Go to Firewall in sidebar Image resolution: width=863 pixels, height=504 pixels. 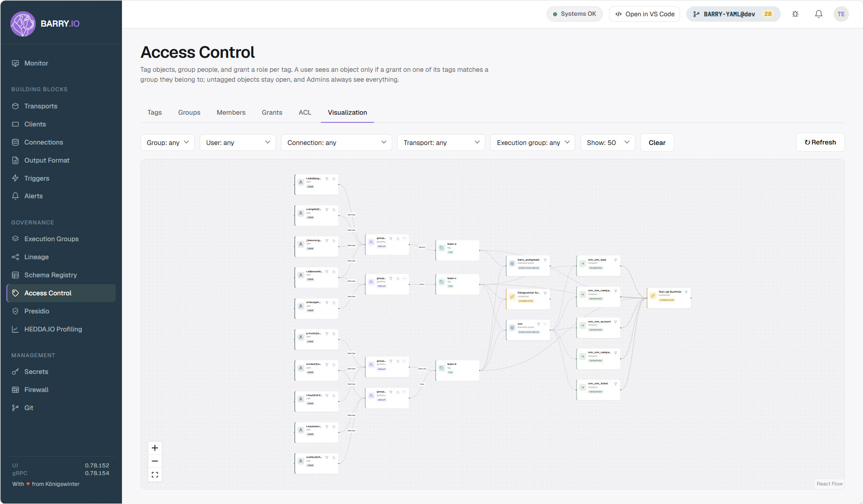click(36, 390)
